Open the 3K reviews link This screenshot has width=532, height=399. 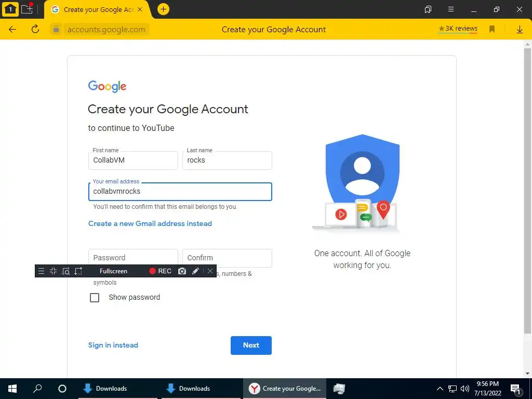tap(458, 29)
